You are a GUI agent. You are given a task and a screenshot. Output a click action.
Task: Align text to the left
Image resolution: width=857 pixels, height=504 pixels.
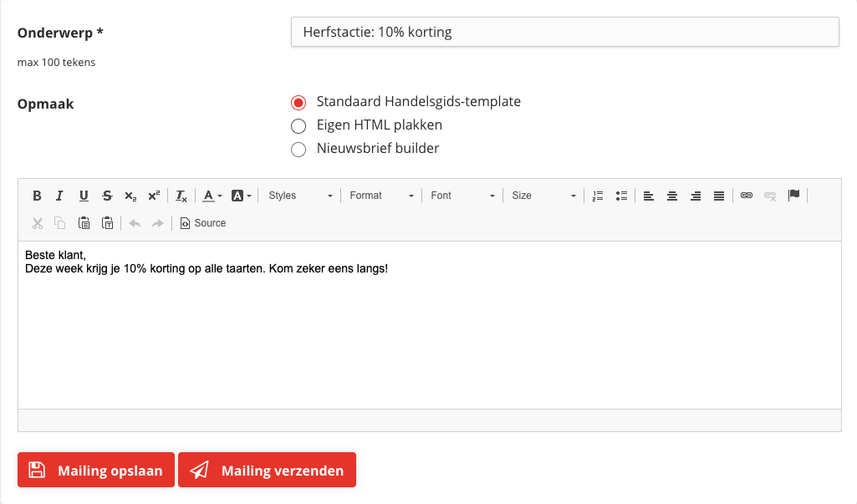click(x=648, y=196)
